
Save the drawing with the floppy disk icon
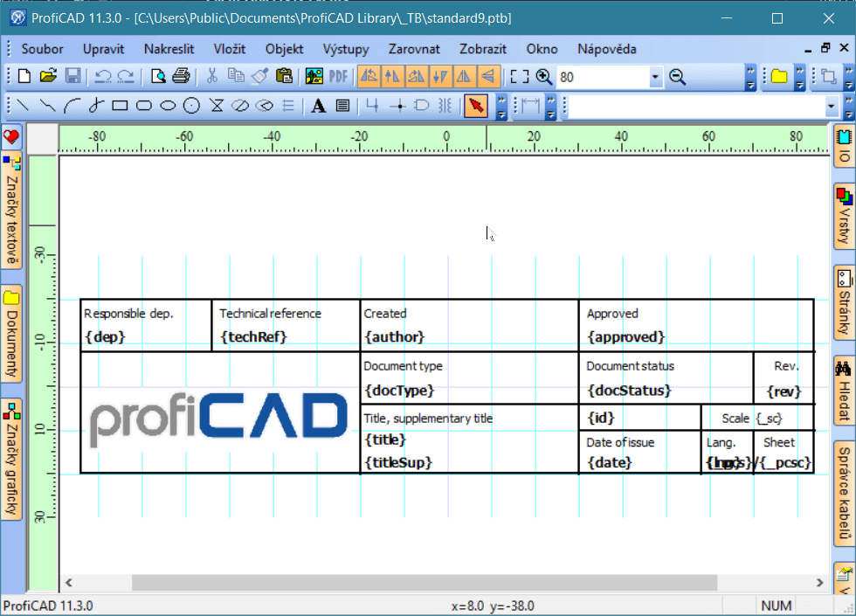[72, 77]
